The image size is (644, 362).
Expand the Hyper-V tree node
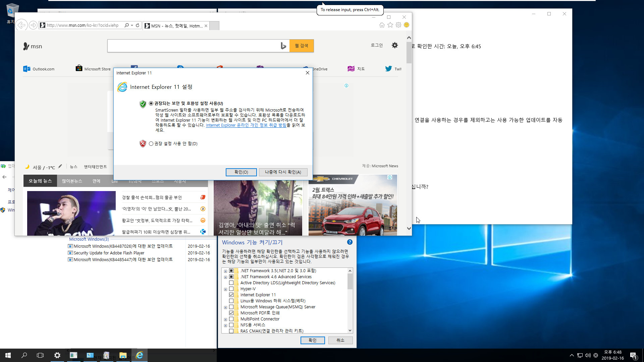pos(225,289)
